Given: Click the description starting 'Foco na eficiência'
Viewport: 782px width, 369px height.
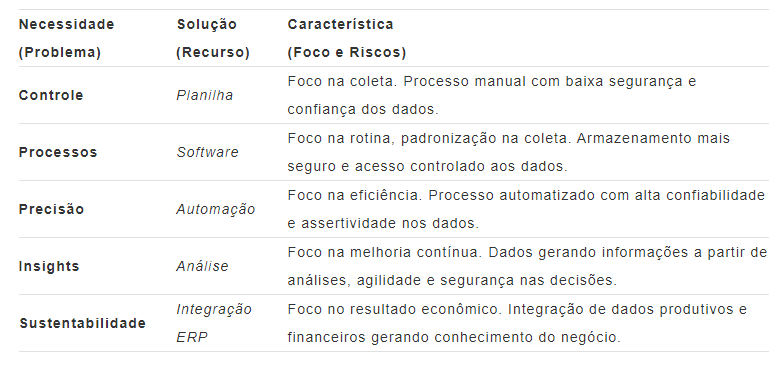Looking at the screenshot, I should 526,209.
